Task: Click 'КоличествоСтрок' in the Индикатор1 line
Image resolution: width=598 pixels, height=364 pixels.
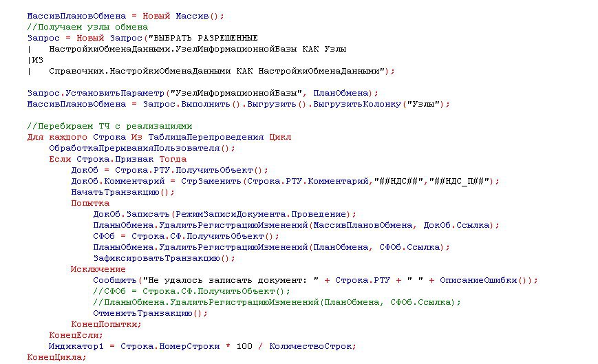Action: (x=310, y=347)
